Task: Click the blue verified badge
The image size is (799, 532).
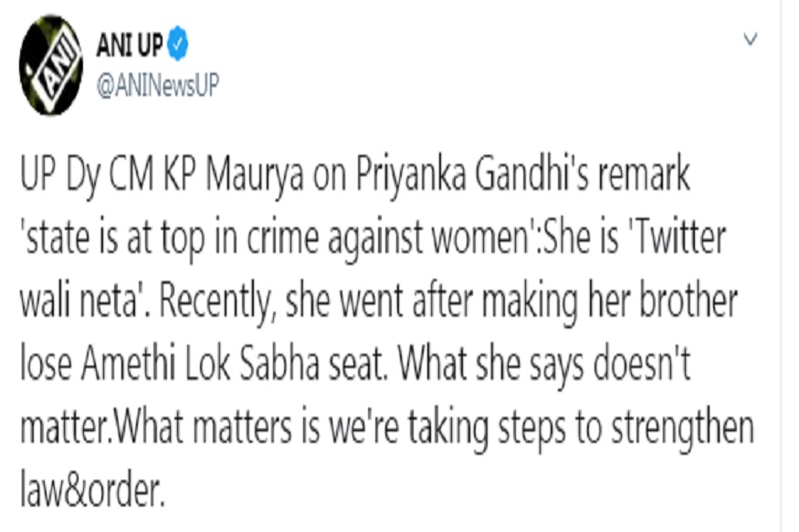Action: point(178,44)
